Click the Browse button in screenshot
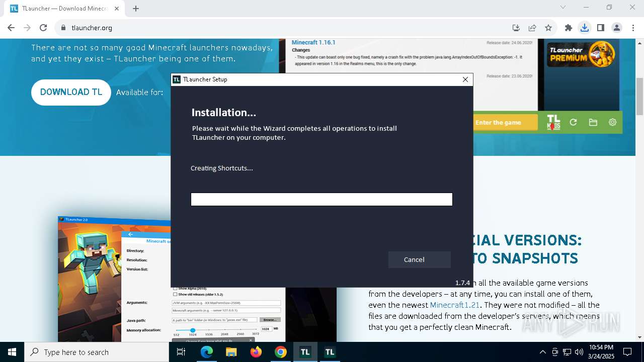This screenshot has width=644, height=362. pos(270,320)
